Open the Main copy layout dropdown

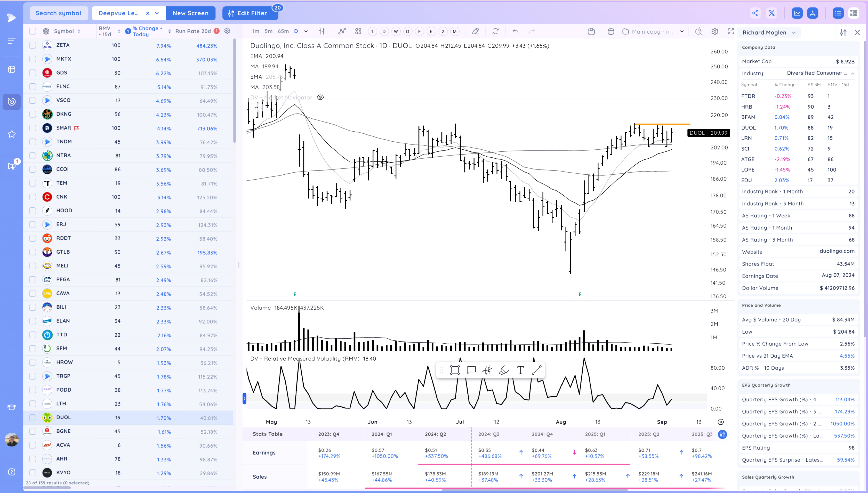click(682, 31)
